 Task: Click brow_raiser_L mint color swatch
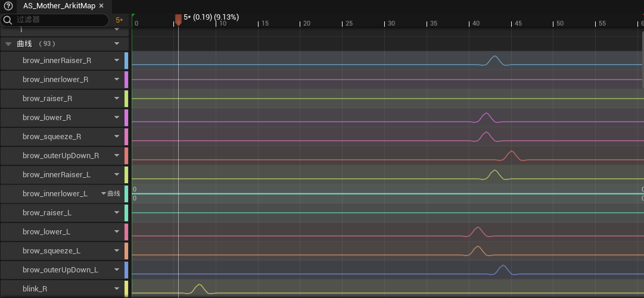(126, 213)
